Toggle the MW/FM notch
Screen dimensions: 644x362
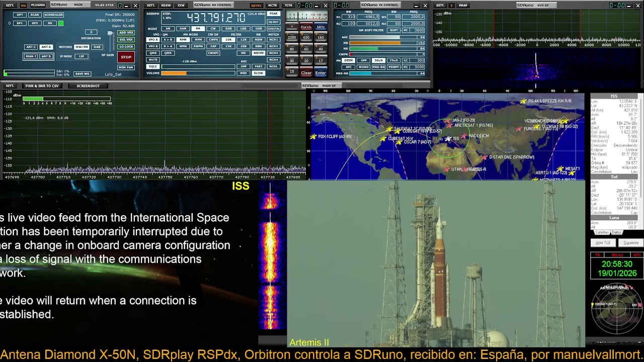82,47
